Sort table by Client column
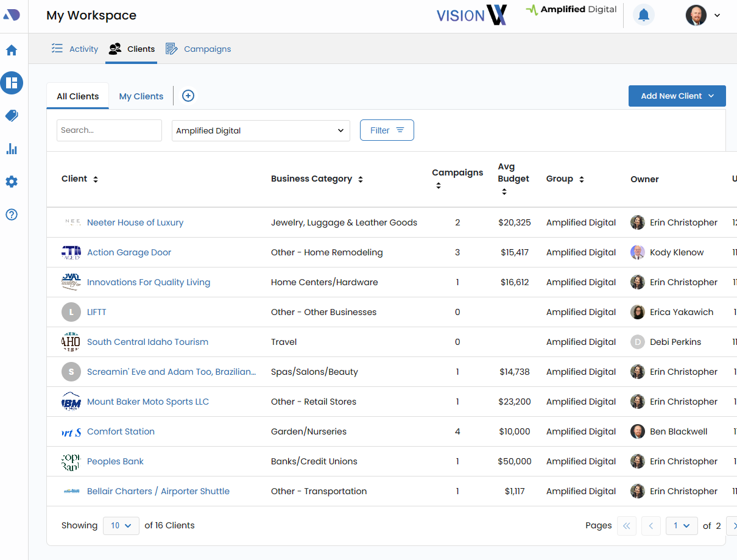 coord(96,179)
